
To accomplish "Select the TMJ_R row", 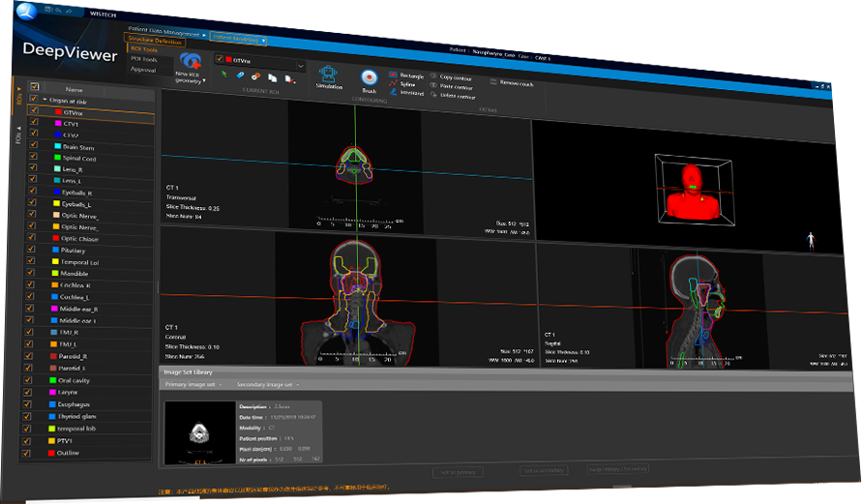I will point(90,332).
